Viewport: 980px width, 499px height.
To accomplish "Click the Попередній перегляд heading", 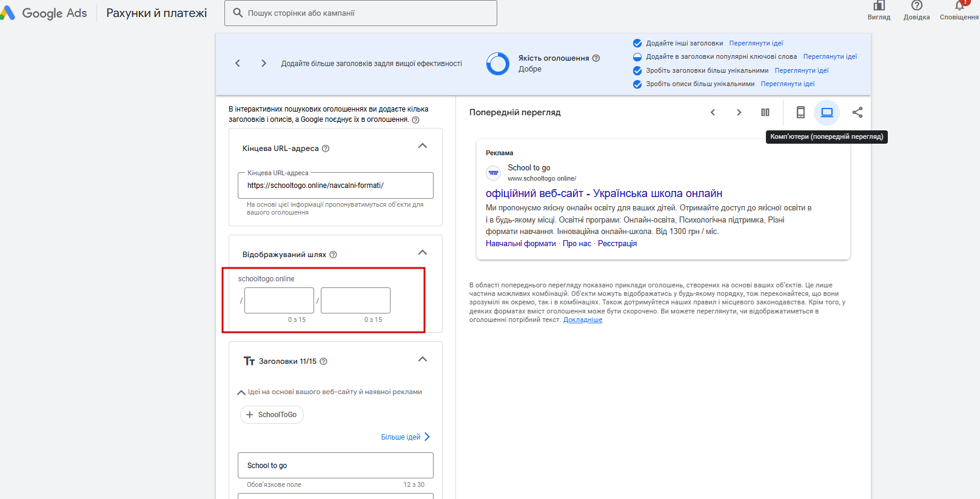I will [515, 112].
